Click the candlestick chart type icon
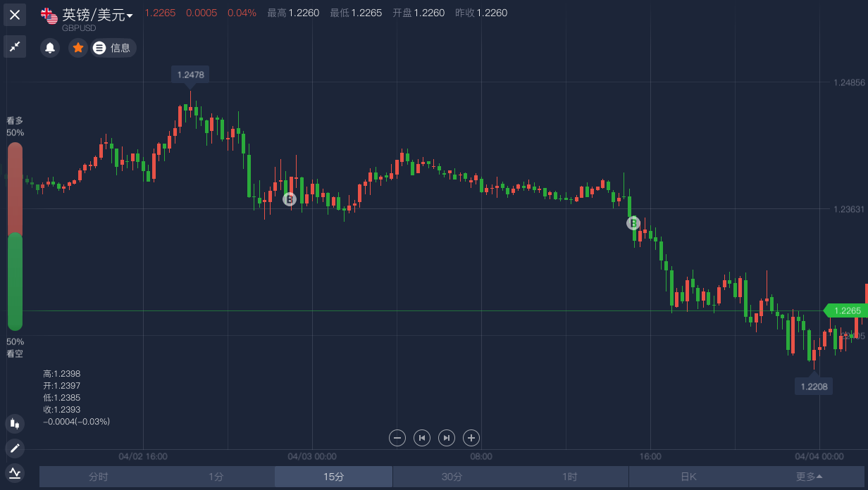 pos(15,424)
